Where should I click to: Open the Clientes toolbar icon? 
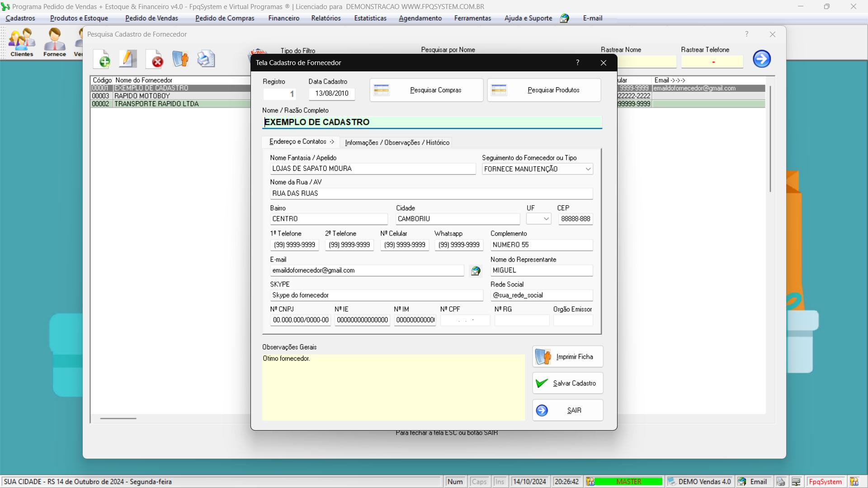22,42
